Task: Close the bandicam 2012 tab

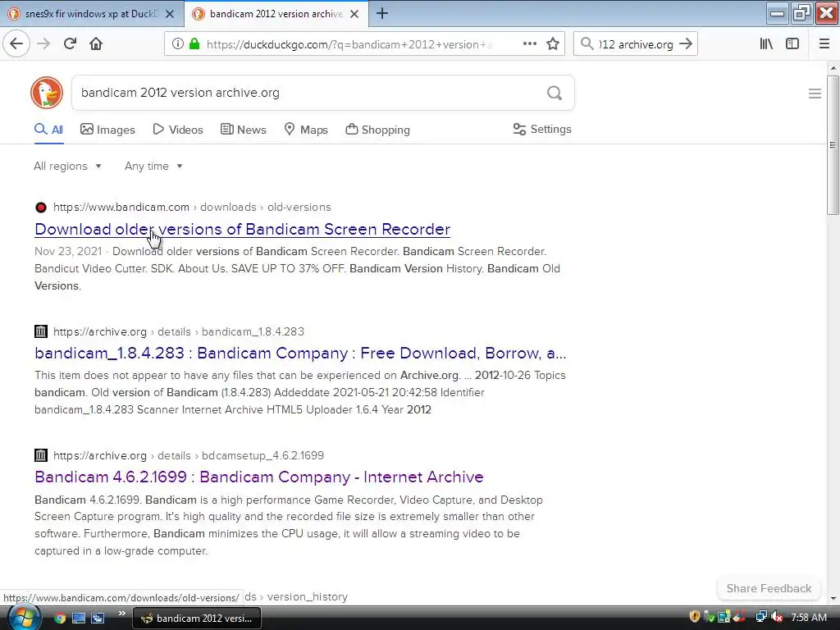Action: (354, 14)
